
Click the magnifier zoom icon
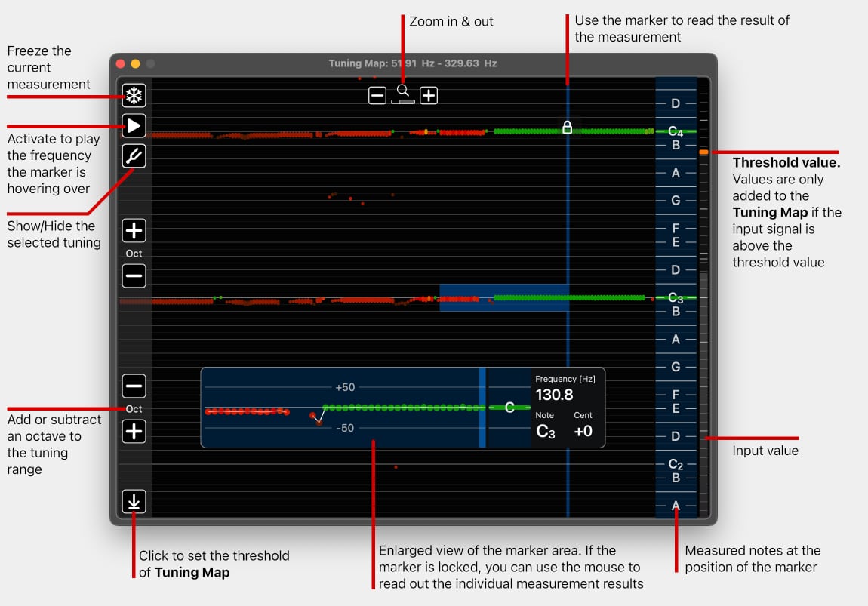[x=403, y=91]
